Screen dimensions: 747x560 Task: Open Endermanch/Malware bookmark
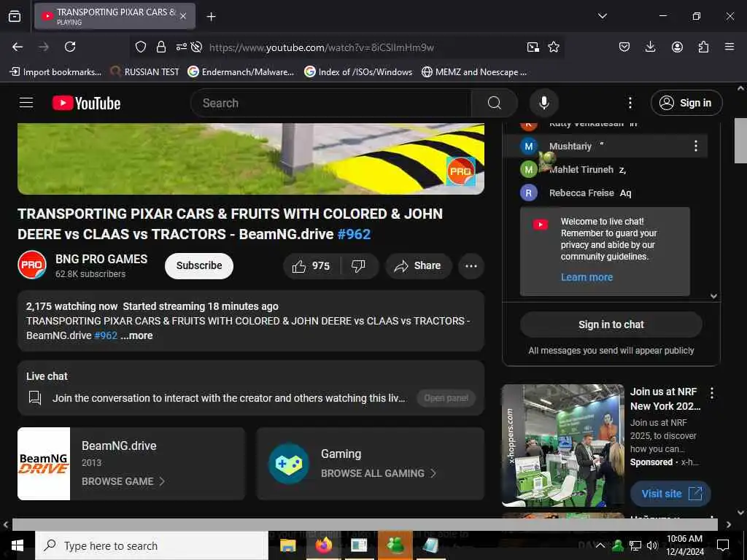point(241,72)
